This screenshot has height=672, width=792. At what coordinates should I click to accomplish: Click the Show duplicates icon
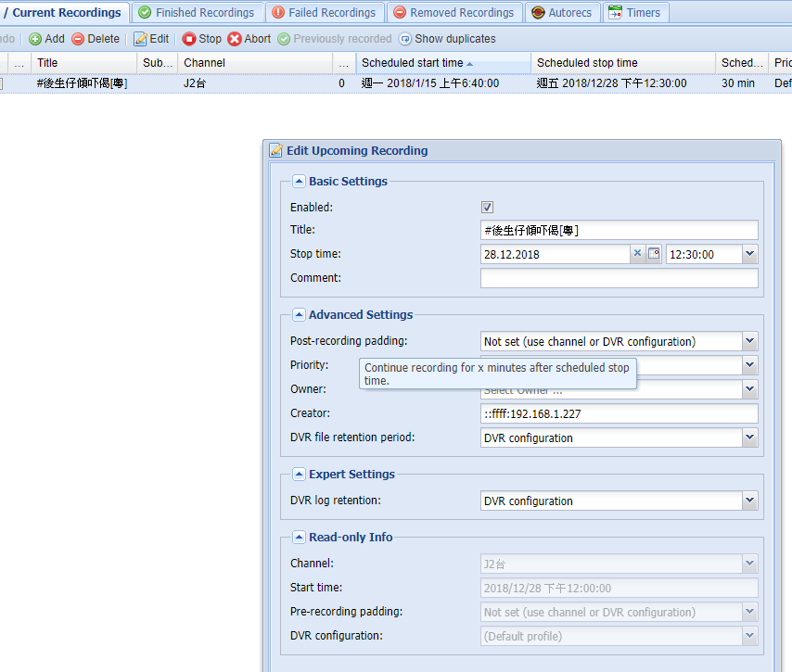pos(405,39)
